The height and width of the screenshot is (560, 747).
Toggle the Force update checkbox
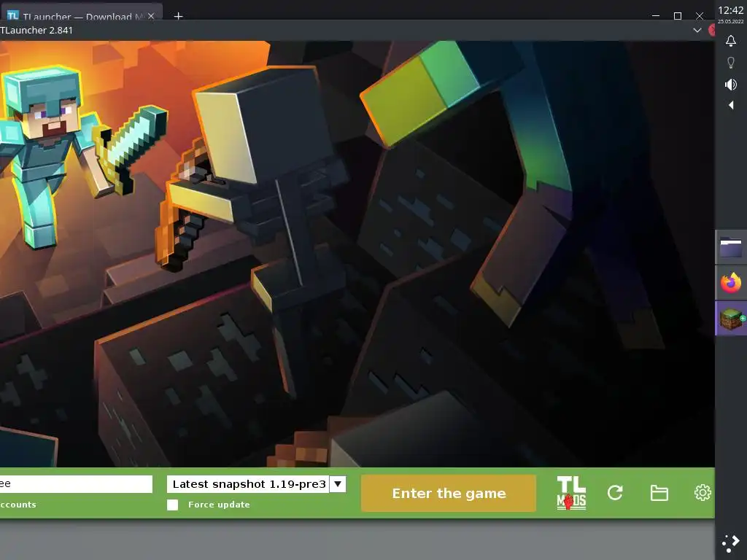[x=172, y=505]
